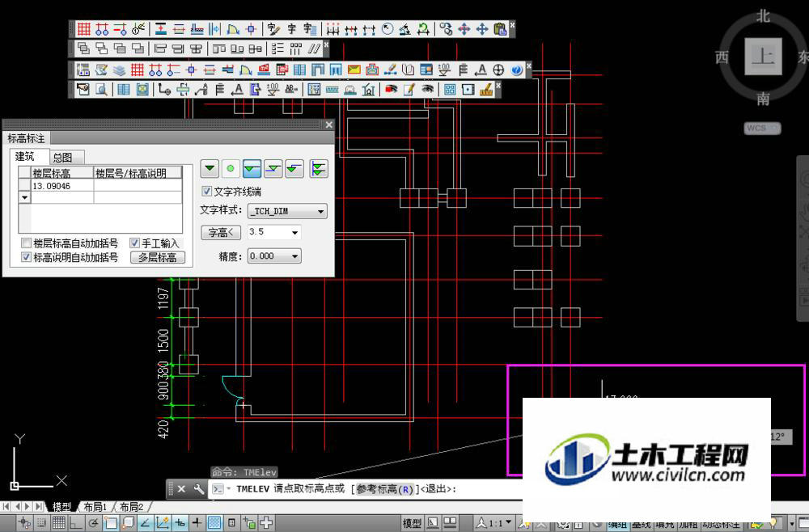
Task: Toggle the 文字齐线端 checkbox
Action: (207, 192)
